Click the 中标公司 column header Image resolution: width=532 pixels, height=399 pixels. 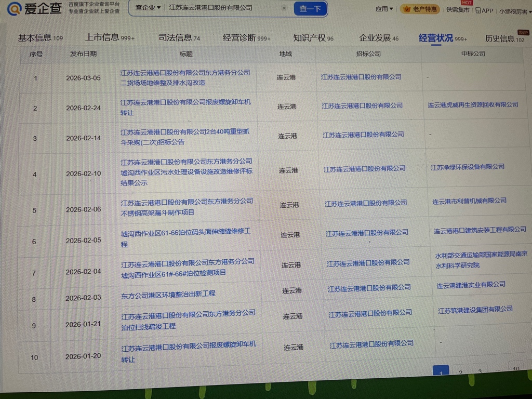tap(473, 54)
